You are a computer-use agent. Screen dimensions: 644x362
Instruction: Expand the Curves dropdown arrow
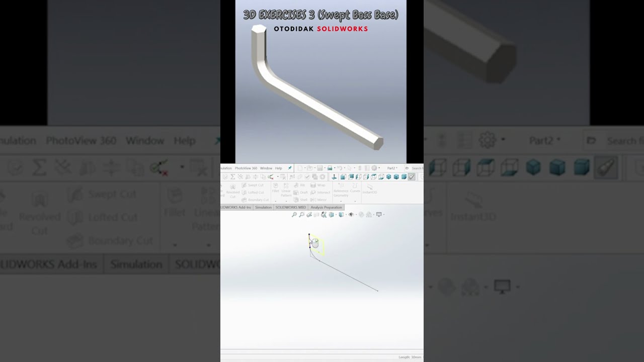click(x=355, y=202)
